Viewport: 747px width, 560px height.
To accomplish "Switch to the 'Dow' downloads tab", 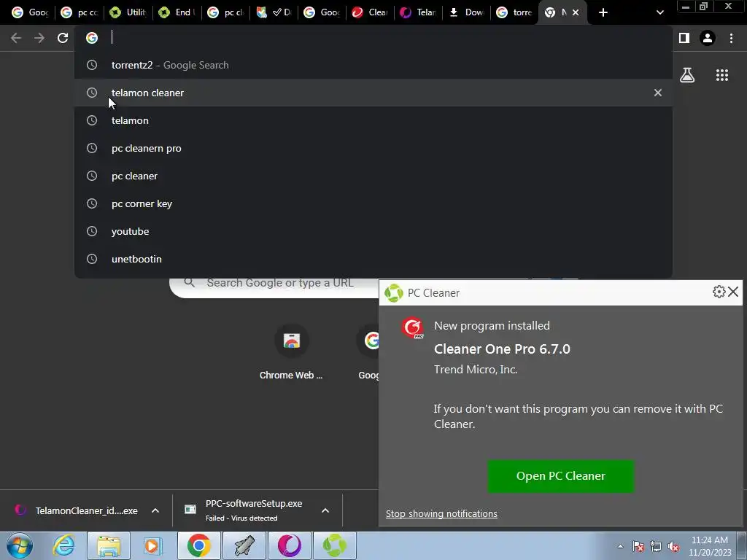I will pos(467,12).
